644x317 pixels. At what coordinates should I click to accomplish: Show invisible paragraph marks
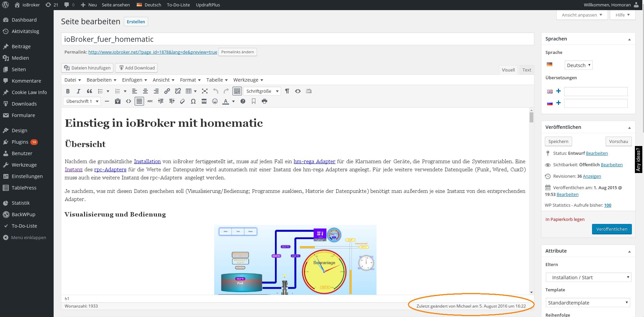287,91
